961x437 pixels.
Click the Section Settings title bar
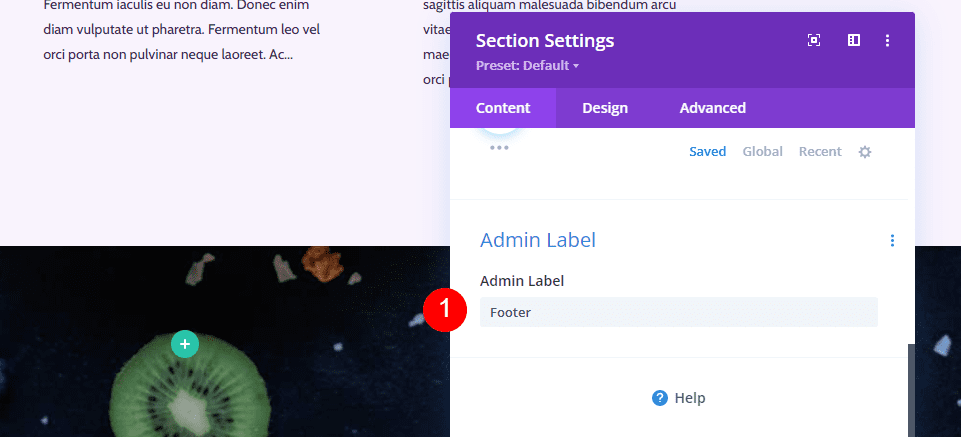coord(640,41)
